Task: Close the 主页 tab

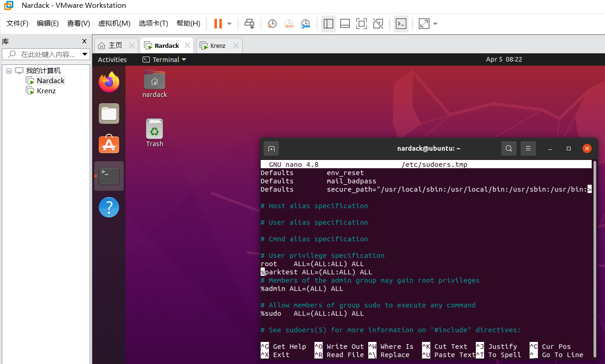Action: coord(131,45)
